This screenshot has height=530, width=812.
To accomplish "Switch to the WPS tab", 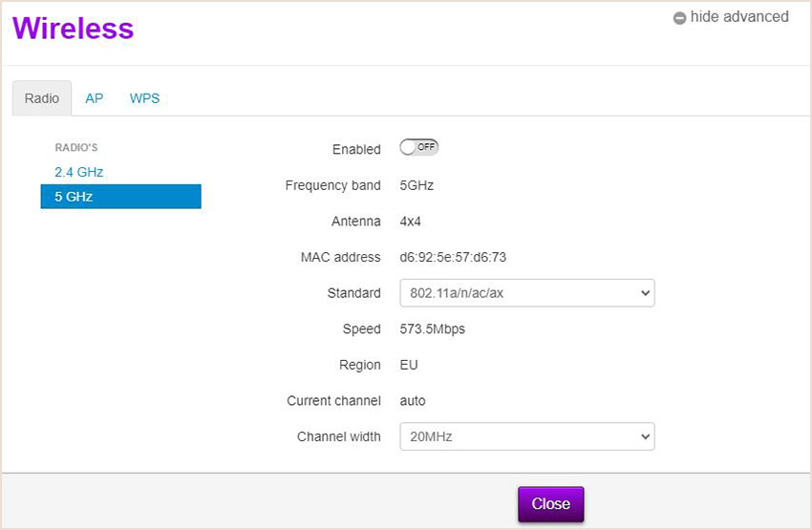I will pos(144,98).
